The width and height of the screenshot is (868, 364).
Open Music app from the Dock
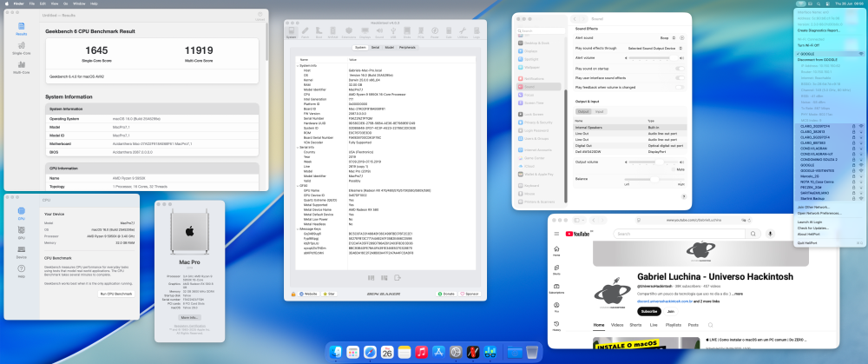421,352
